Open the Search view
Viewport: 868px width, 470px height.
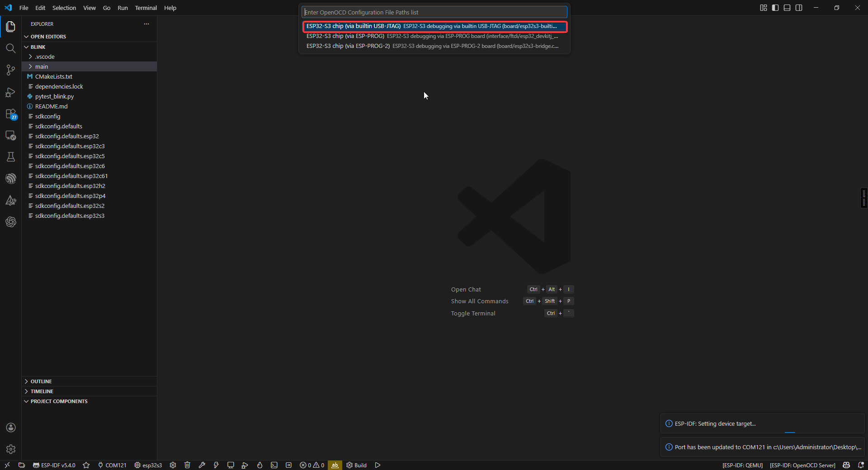(x=11, y=48)
